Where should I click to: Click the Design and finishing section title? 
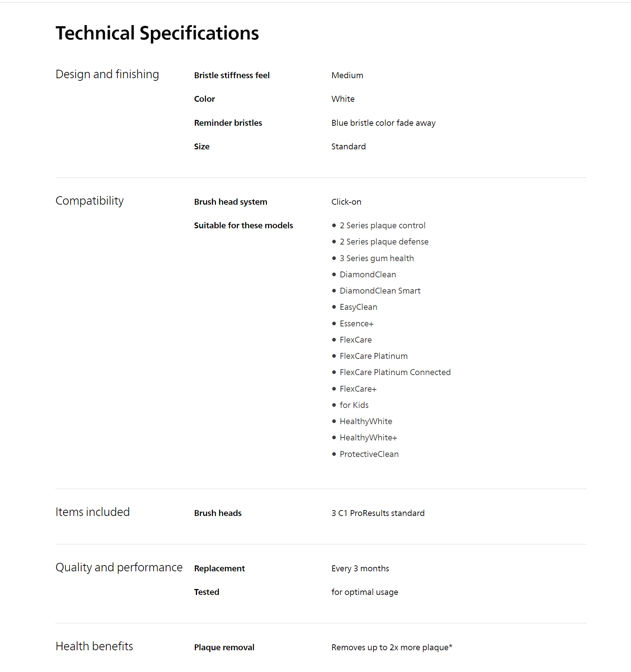pos(107,74)
